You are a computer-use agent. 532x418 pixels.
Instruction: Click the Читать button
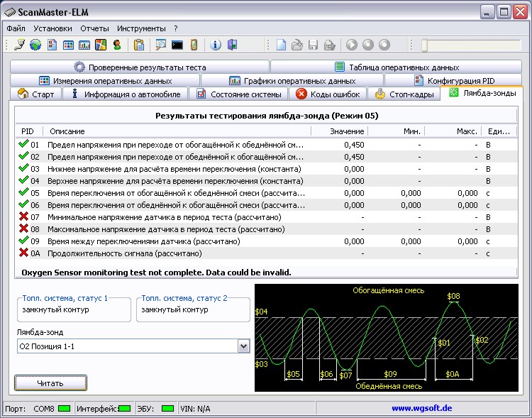[x=50, y=383]
